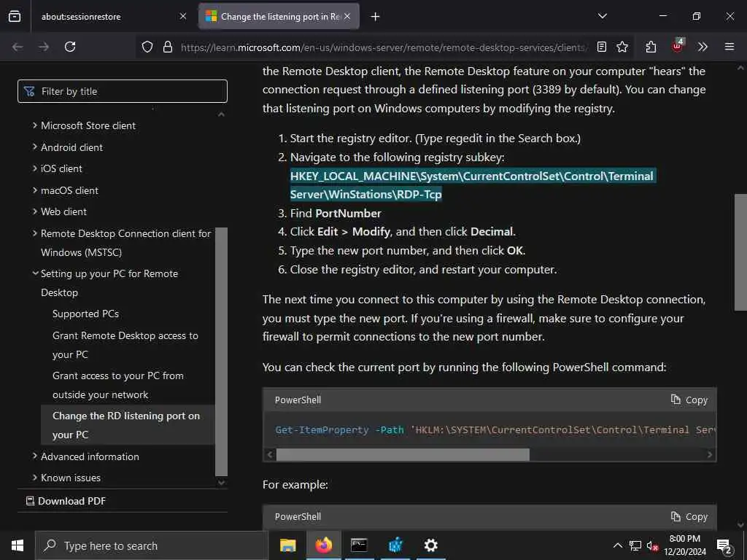
Task: Copy the example PowerShell code block
Action: tap(689, 517)
